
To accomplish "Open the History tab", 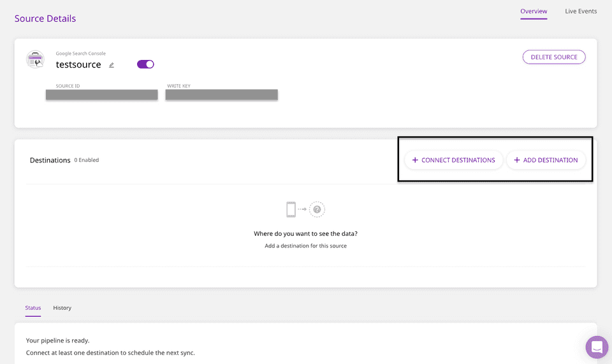I will 62,308.
